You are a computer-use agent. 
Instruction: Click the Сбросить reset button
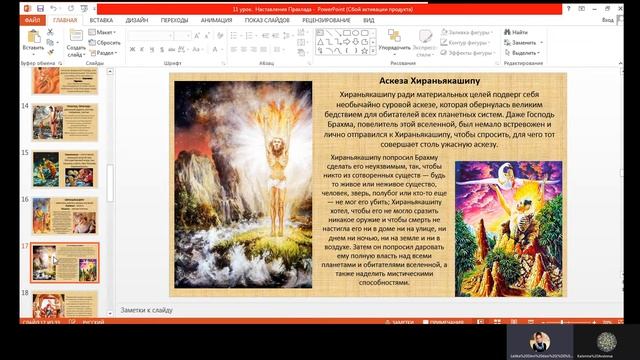(x=105, y=42)
